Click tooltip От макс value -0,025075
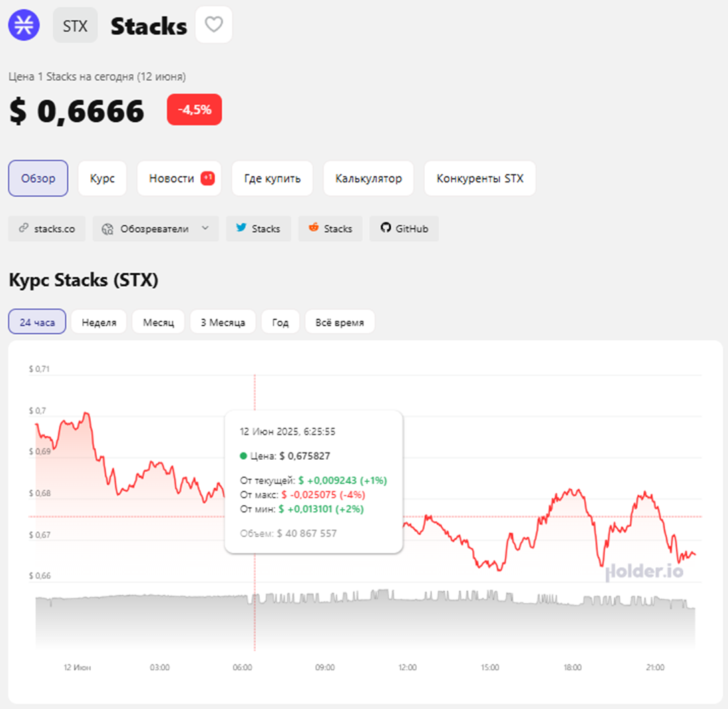Screen dimensions: 728x709 324,494
